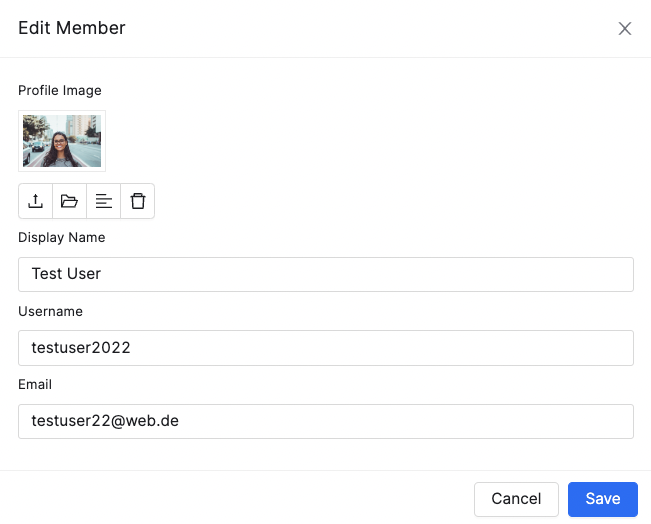The image size is (651, 524).
Task: Focus the Username field containing testuser2022
Action: pyautogui.click(x=326, y=348)
